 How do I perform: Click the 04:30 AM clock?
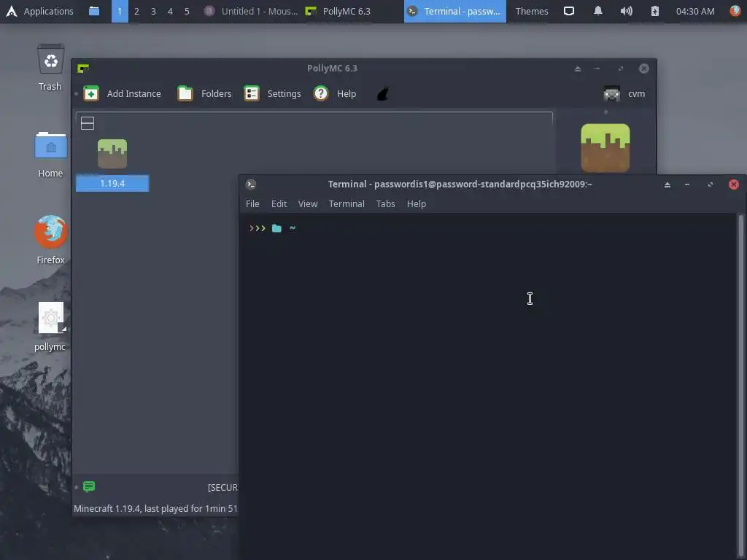[695, 11]
